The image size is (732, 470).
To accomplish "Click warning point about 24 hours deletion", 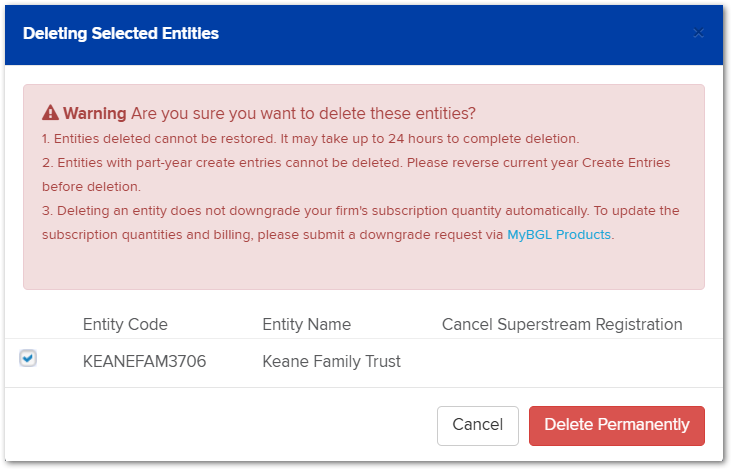I will point(310,139).
